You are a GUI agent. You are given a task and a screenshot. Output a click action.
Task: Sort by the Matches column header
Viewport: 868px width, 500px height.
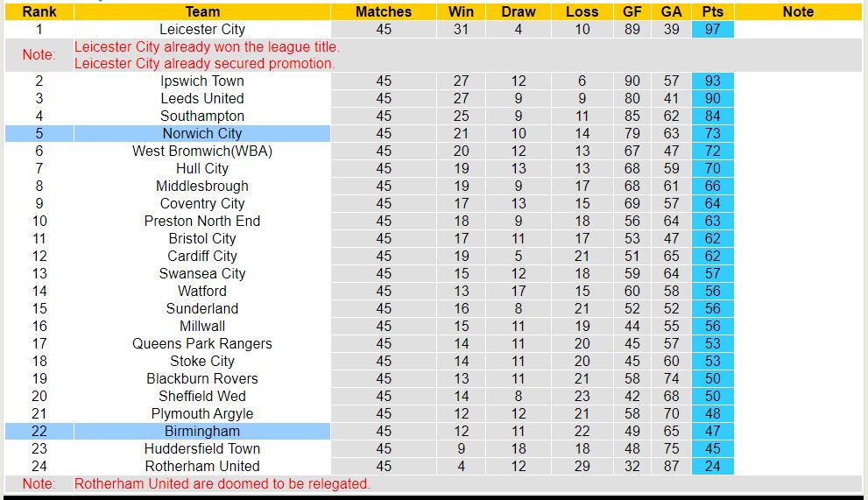pyautogui.click(x=384, y=12)
